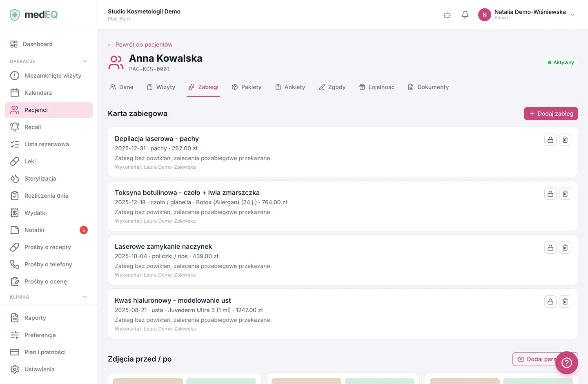
Task: Click the first before/after photo thumbnail
Action: click(x=148, y=381)
